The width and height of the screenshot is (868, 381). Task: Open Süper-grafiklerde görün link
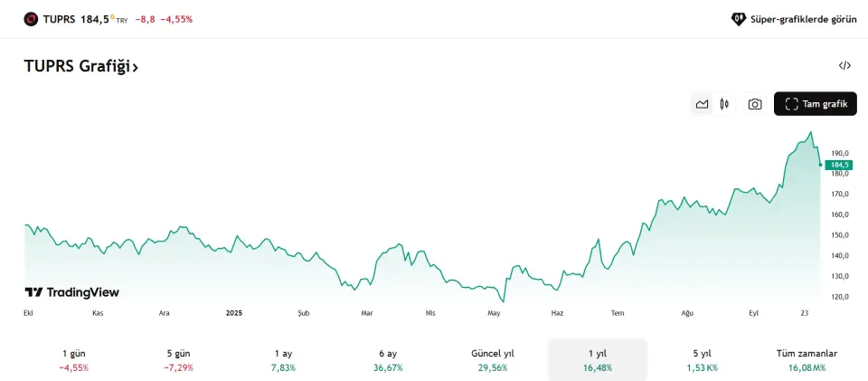click(x=803, y=19)
